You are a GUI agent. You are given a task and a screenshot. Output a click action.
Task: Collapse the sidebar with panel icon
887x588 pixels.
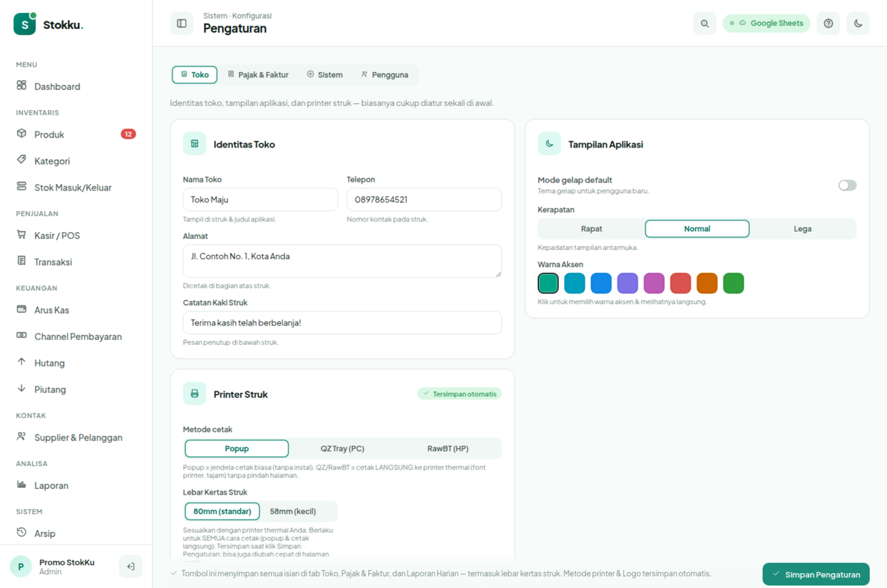182,23
